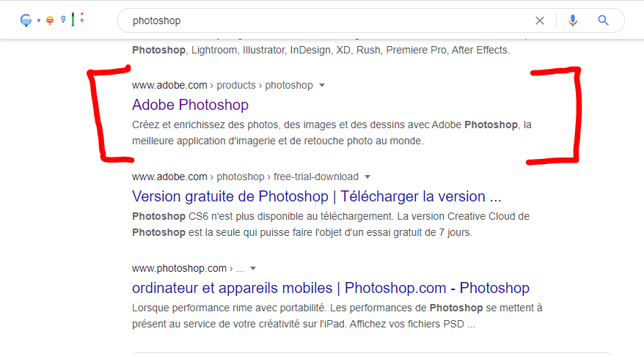Expand the arrow beside adobe.com products photoshop

pyautogui.click(x=321, y=86)
